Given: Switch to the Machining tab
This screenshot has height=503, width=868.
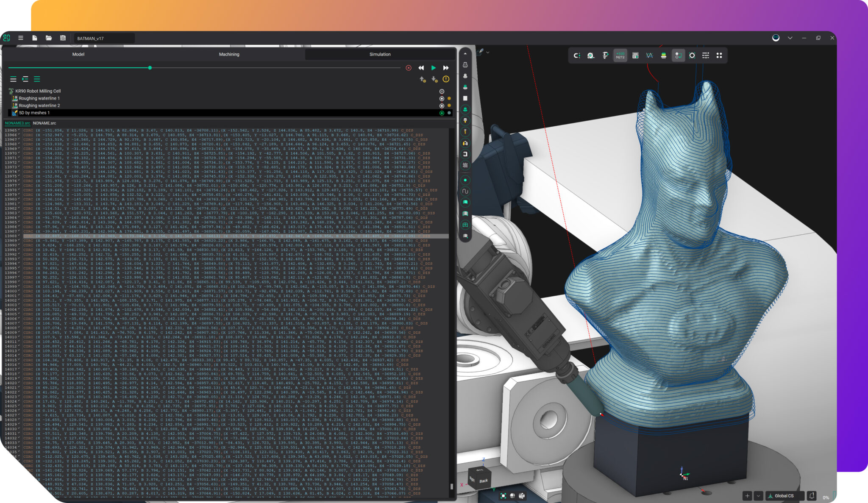Looking at the screenshot, I should pos(229,54).
